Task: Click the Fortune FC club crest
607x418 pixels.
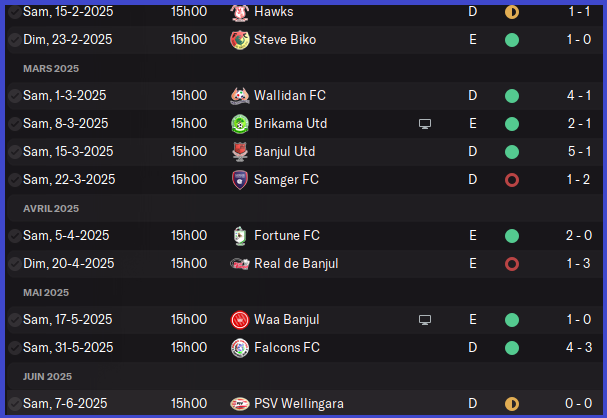Action: point(239,236)
